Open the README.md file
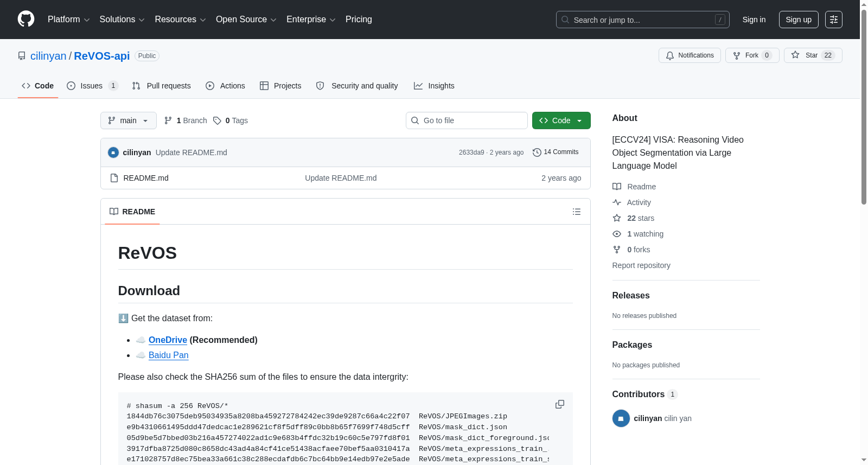868x465 pixels. tap(146, 178)
